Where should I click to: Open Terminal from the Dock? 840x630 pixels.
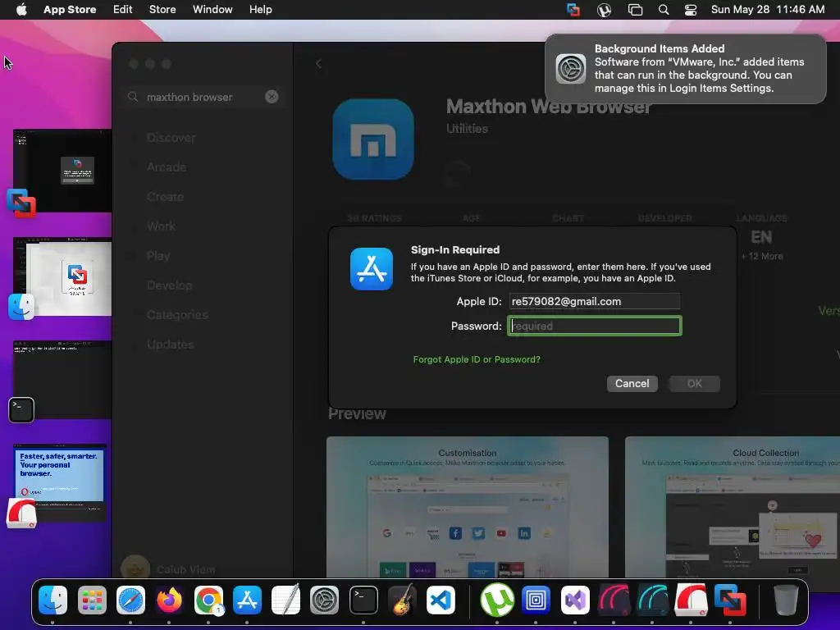[x=363, y=600]
